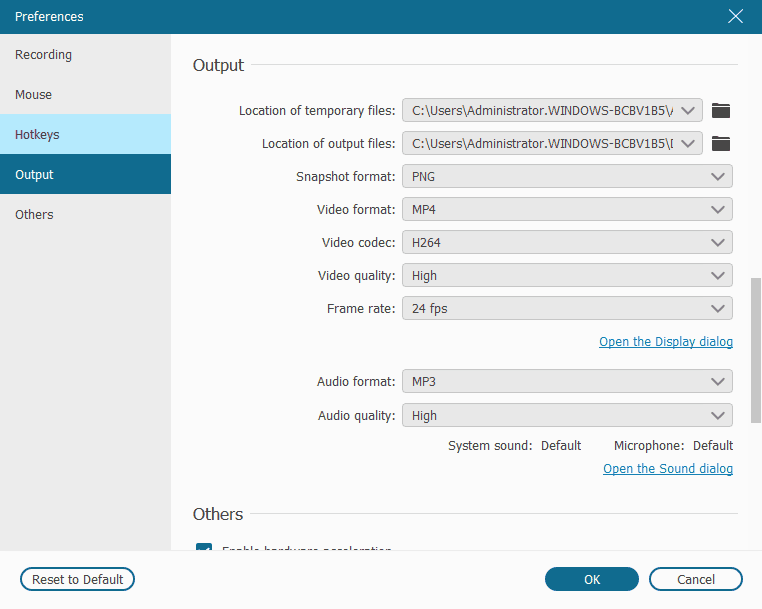This screenshot has height=609, width=762.
Task: Click the Audio quality label
Action: click(357, 416)
